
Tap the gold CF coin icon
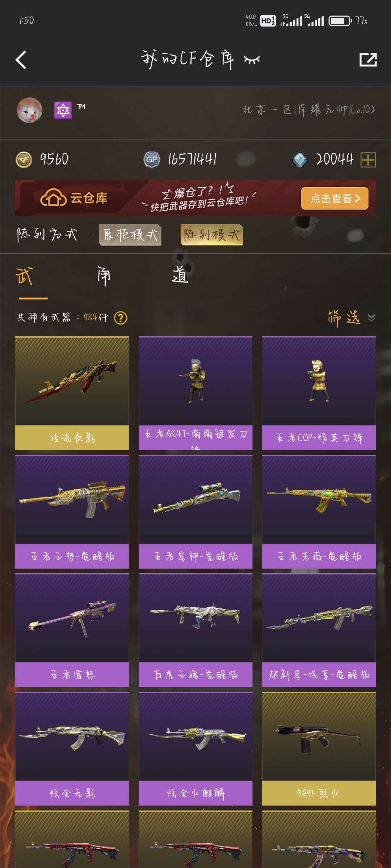click(x=24, y=159)
